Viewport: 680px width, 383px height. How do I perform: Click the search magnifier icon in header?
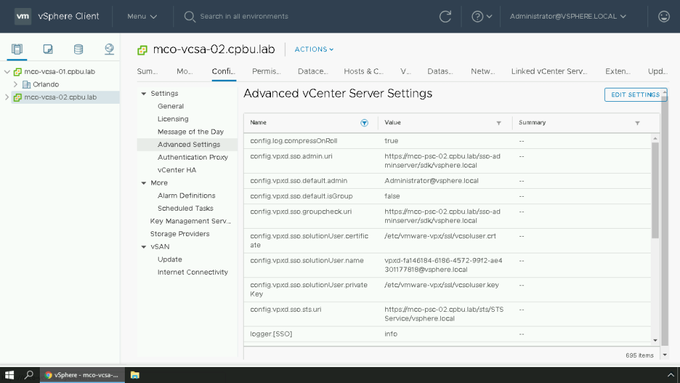[189, 16]
